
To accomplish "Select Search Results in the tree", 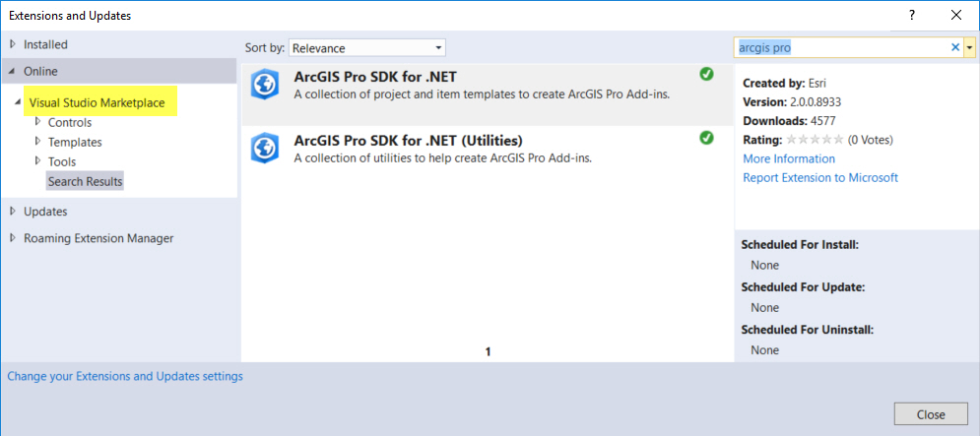I will coord(86,181).
